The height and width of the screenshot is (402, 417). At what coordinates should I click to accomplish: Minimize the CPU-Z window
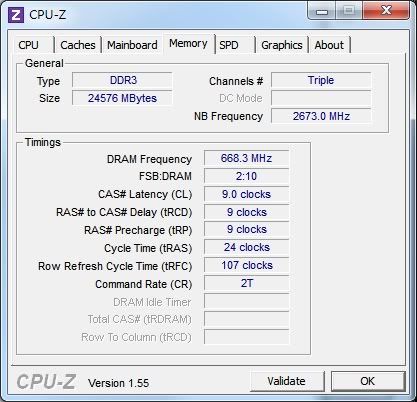(x=322, y=11)
